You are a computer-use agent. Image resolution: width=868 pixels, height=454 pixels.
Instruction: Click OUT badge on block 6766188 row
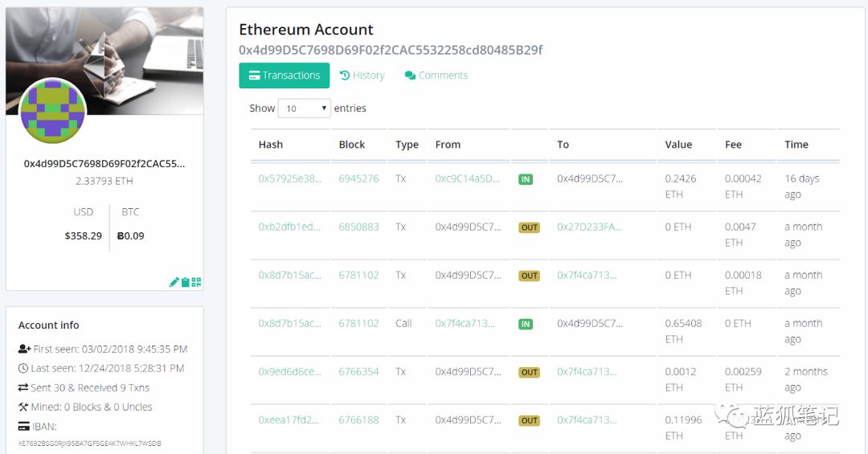click(x=529, y=420)
